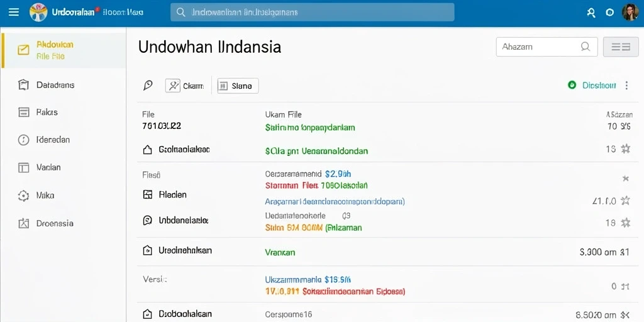Click the search field in the blue header
The image size is (644, 322).
(312, 13)
